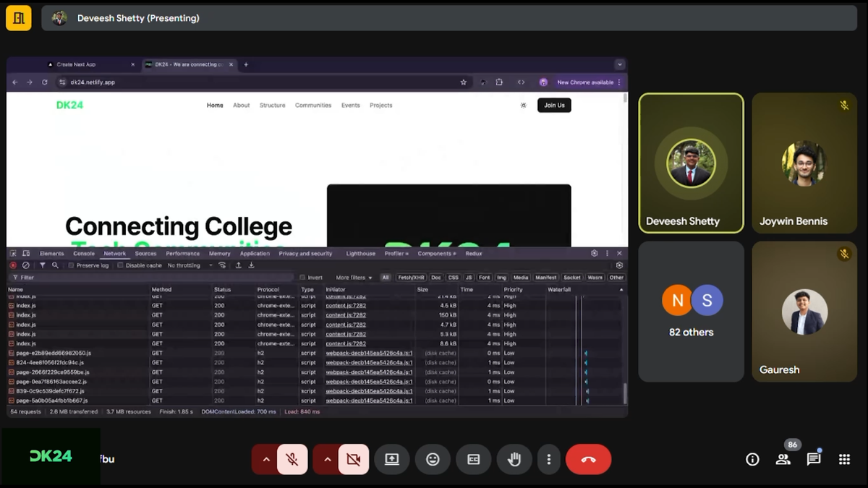Image resolution: width=868 pixels, height=488 pixels.
Task: Click the present screen icon
Action: point(392,459)
